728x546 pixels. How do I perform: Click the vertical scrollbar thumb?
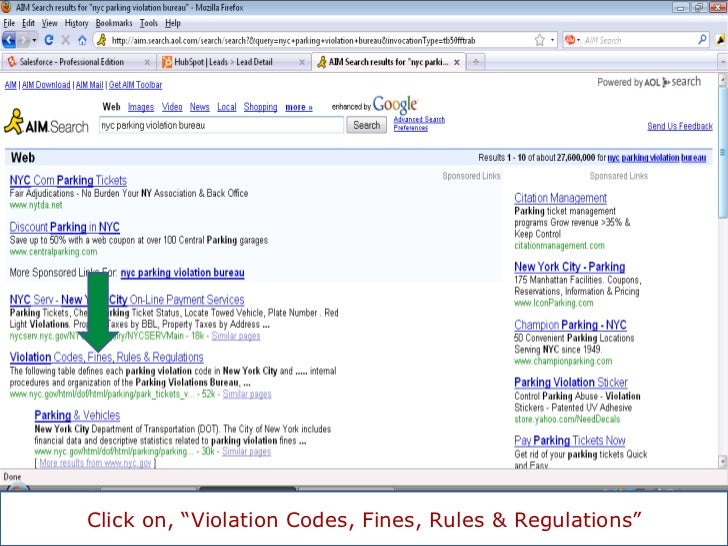point(722,151)
